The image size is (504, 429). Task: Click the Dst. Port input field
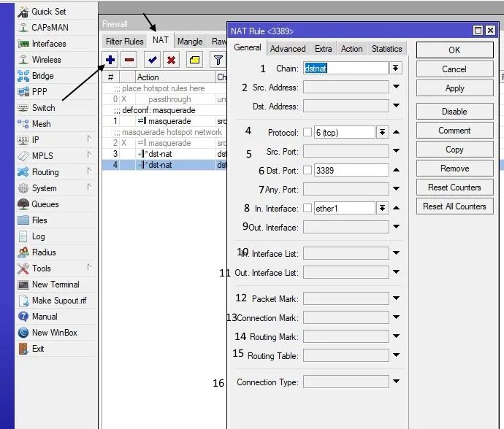pos(351,170)
